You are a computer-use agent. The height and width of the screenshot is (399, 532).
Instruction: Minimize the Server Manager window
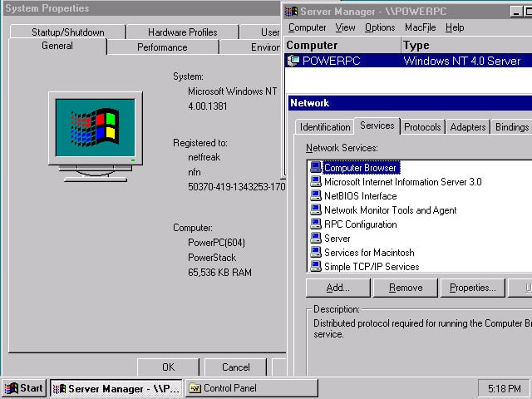tap(516, 12)
